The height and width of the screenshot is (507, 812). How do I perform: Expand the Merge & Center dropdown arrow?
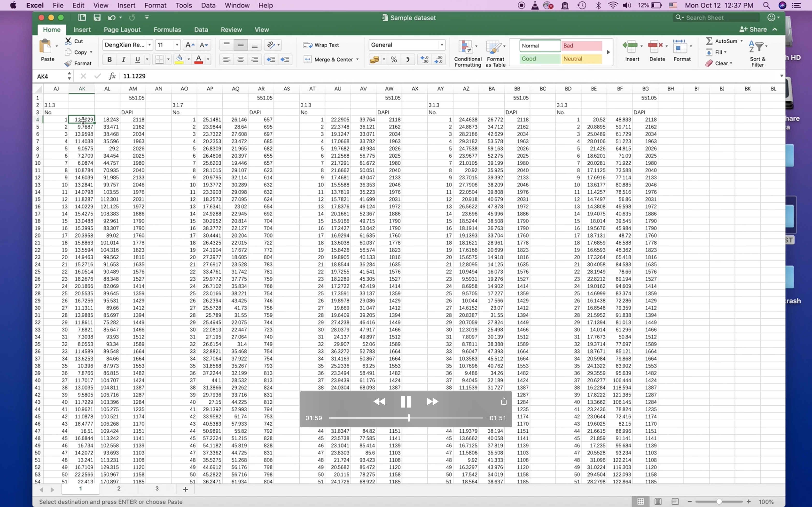[x=357, y=59]
